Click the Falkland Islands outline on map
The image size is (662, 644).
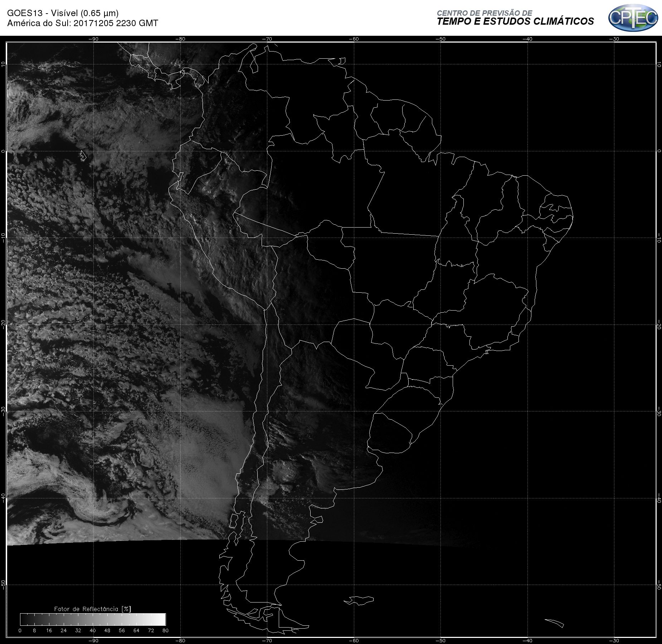[359, 600]
